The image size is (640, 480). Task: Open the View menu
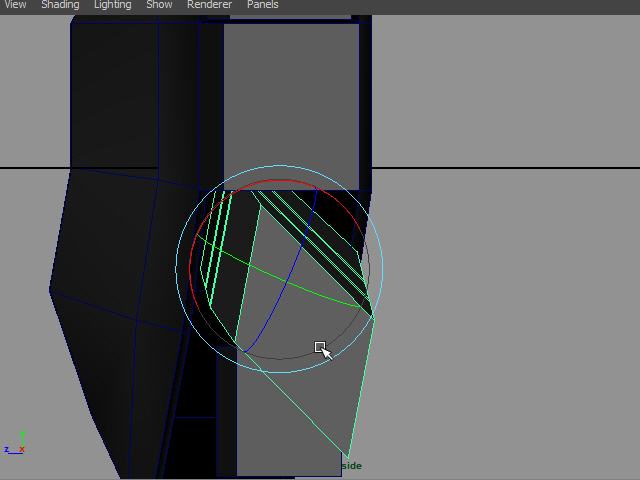click(15, 5)
